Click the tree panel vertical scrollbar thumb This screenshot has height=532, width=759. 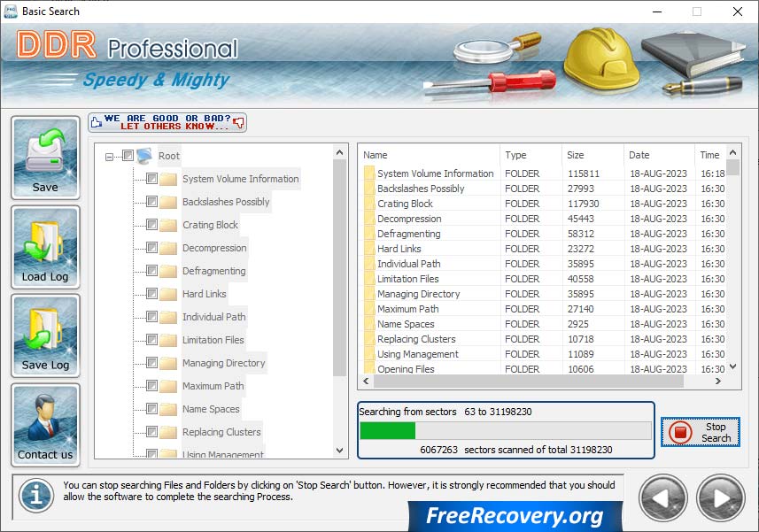tap(340, 268)
